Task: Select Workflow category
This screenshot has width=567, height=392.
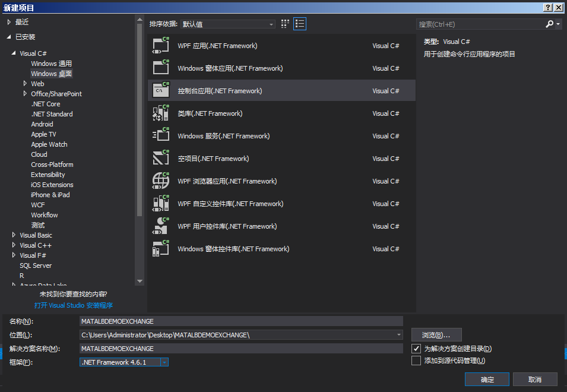Action: [x=45, y=216]
